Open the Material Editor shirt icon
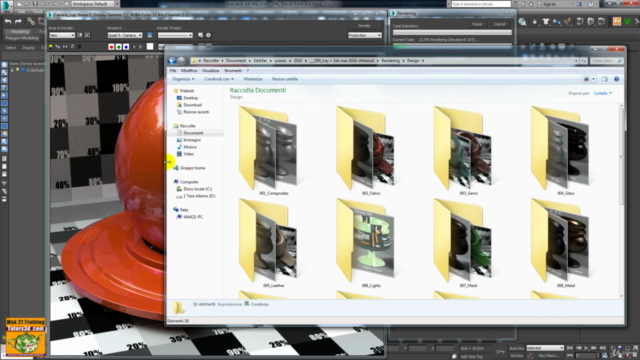Viewport: 640px width, 360px height. (x=546, y=22)
